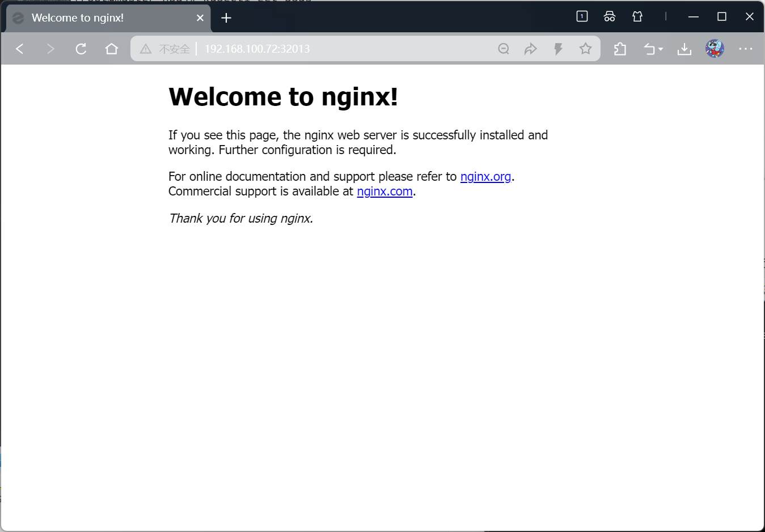This screenshot has width=765, height=532.
Task: Click the Welcome to nginx! heading
Action: coord(283,96)
